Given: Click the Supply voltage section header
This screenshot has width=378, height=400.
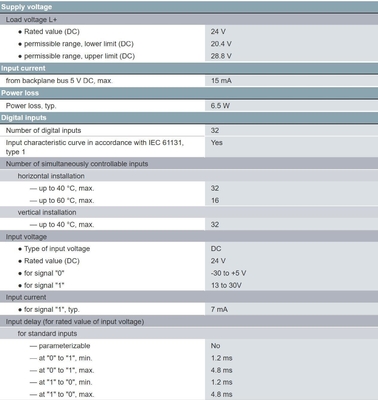Looking at the screenshot, I should [189, 7].
